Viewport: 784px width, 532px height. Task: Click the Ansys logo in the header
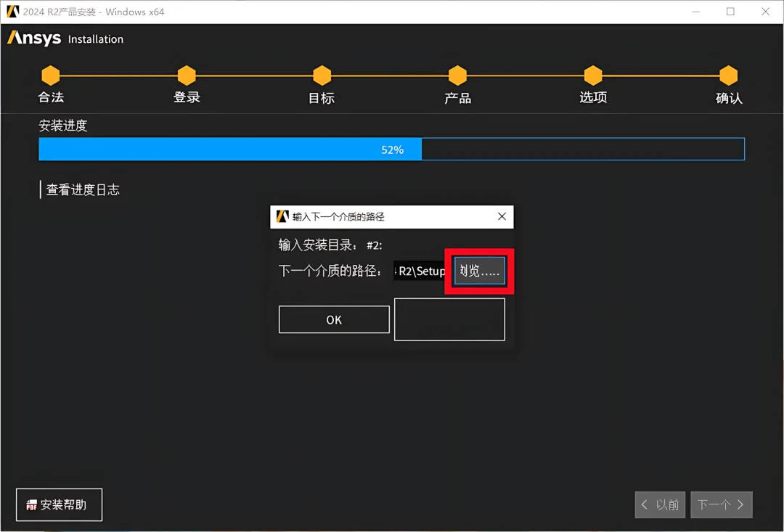pyautogui.click(x=34, y=38)
